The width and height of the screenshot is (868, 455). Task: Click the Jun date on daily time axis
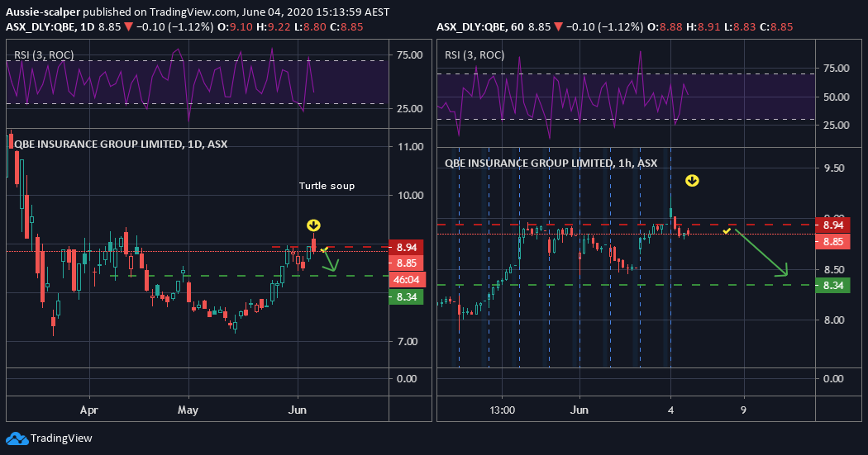point(298,410)
